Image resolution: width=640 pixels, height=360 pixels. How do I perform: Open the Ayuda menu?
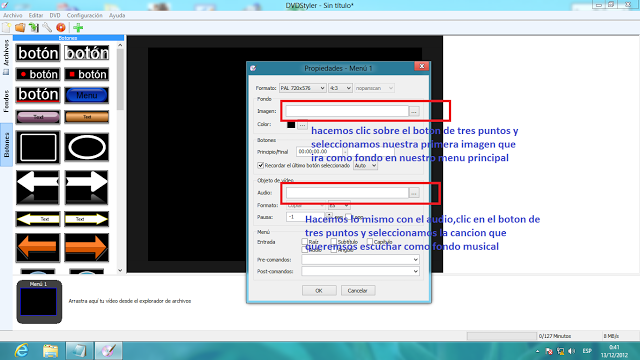(117, 15)
